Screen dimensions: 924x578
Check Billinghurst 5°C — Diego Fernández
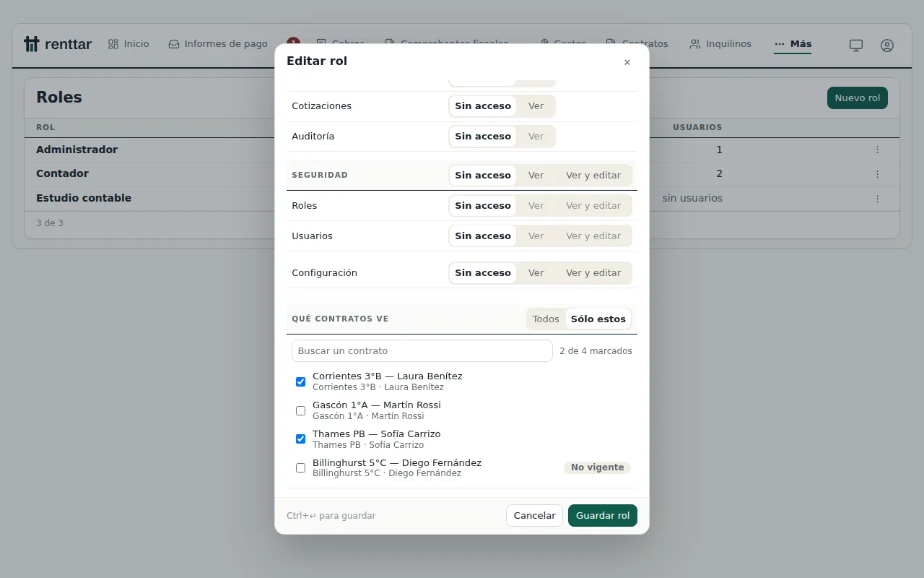point(300,468)
